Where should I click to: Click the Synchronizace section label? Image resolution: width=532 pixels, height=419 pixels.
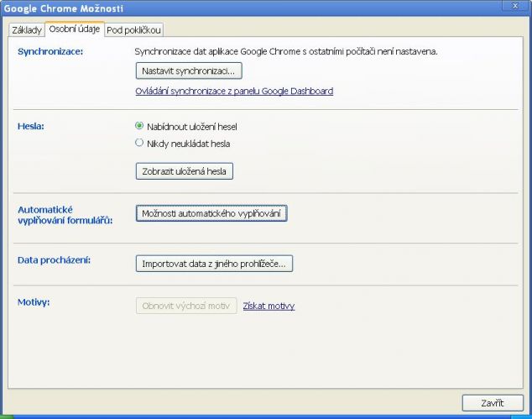pyautogui.click(x=50, y=51)
